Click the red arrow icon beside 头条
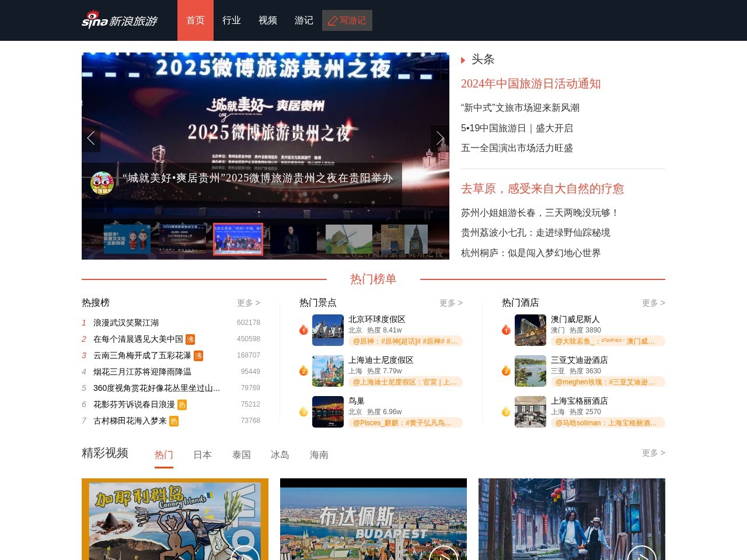 (463, 60)
